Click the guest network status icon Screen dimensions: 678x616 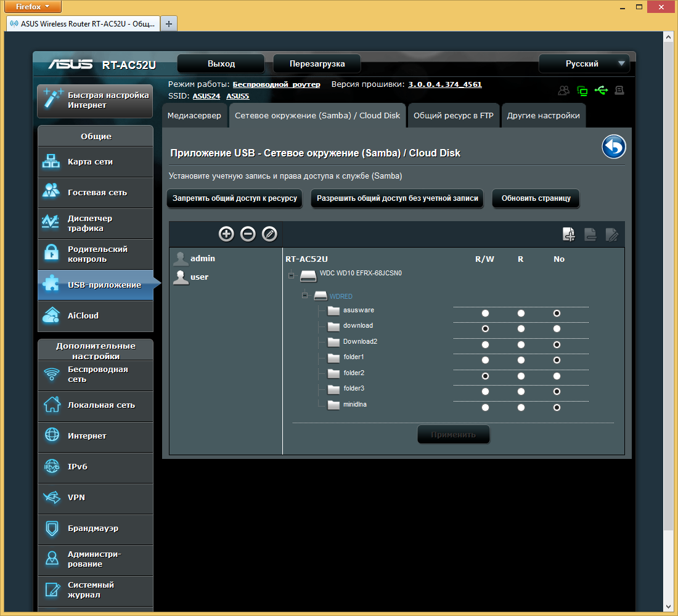pos(563,91)
